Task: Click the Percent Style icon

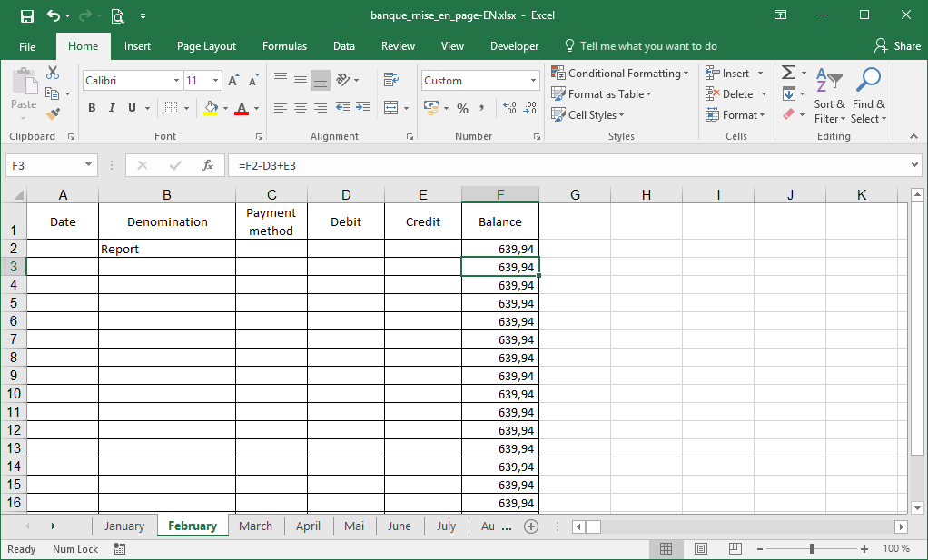Action: click(462, 109)
